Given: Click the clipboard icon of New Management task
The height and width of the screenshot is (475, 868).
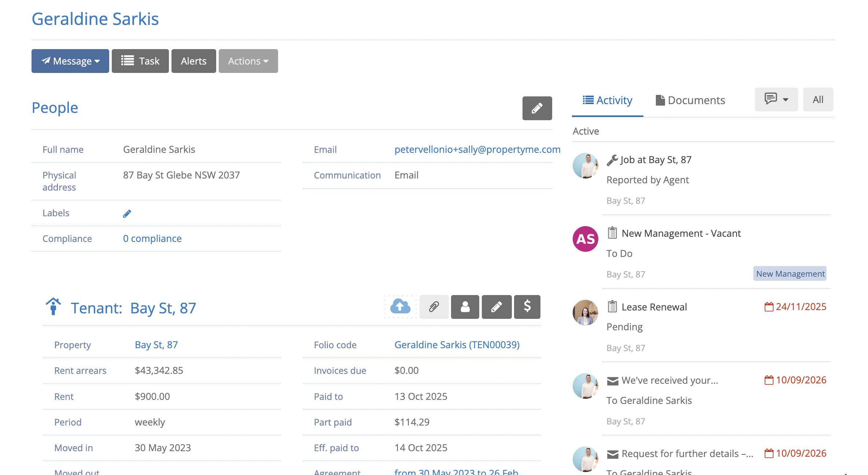Looking at the screenshot, I should click(612, 233).
